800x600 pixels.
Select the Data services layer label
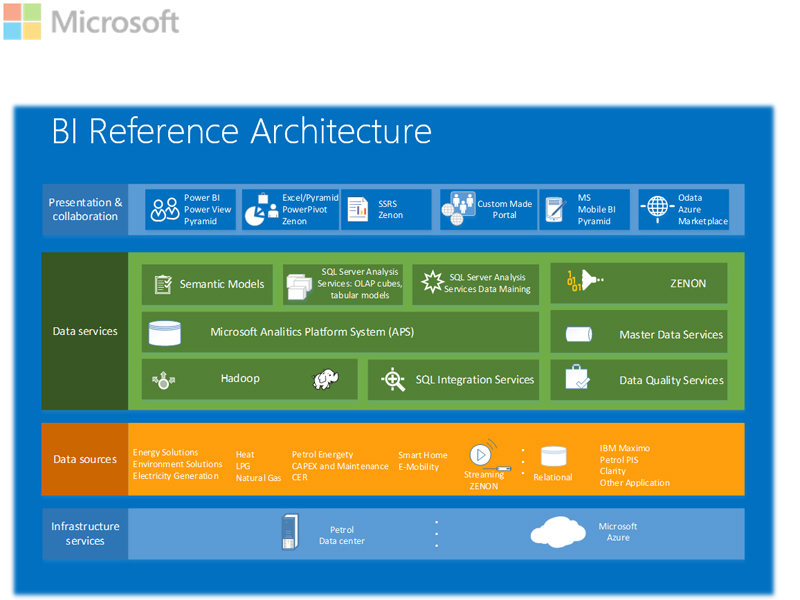click(x=85, y=331)
